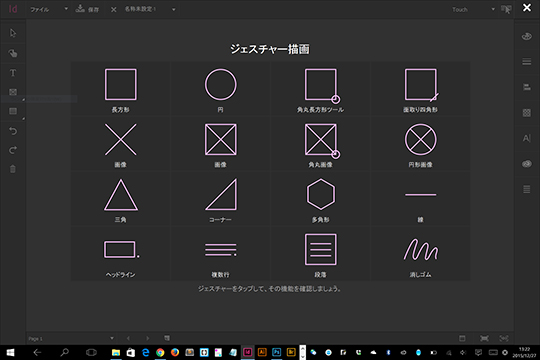The height and width of the screenshot is (360, 540).
Task: Click the single page view icon
Action: [x=462, y=338]
